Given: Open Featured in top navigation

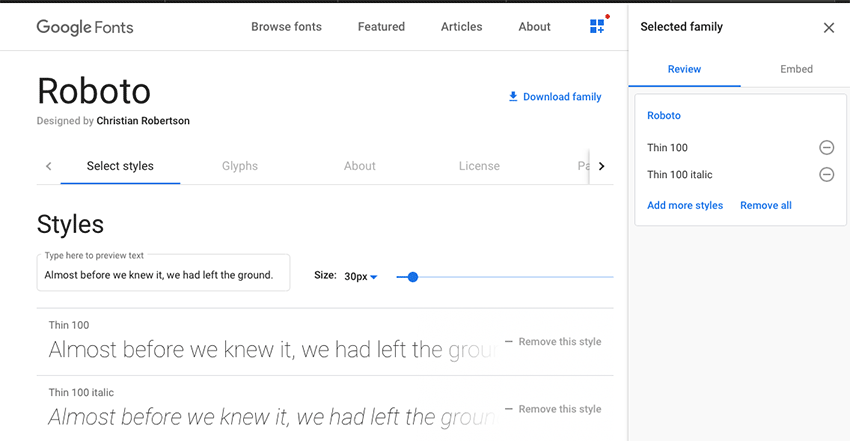Looking at the screenshot, I should tap(381, 27).
